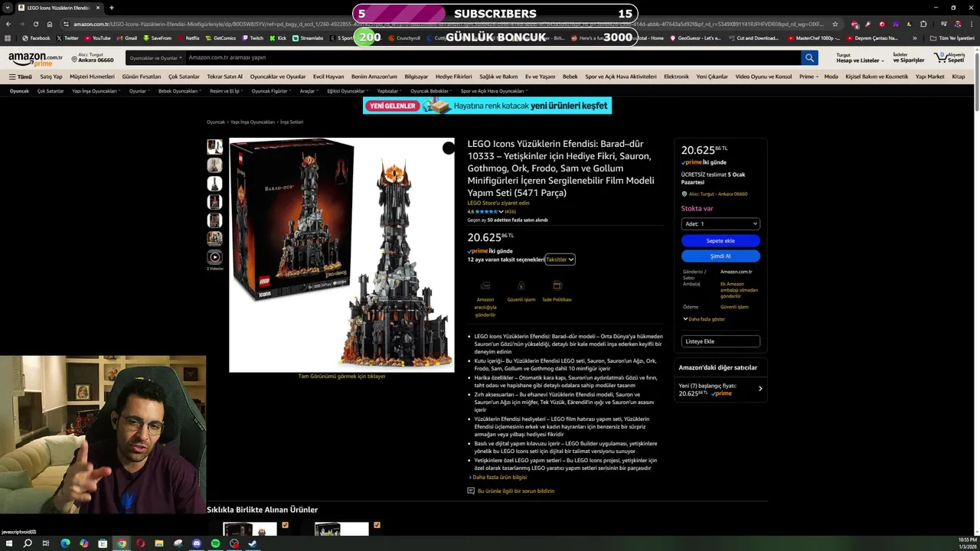Click the Listeye Ekle button

(x=720, y=341)
